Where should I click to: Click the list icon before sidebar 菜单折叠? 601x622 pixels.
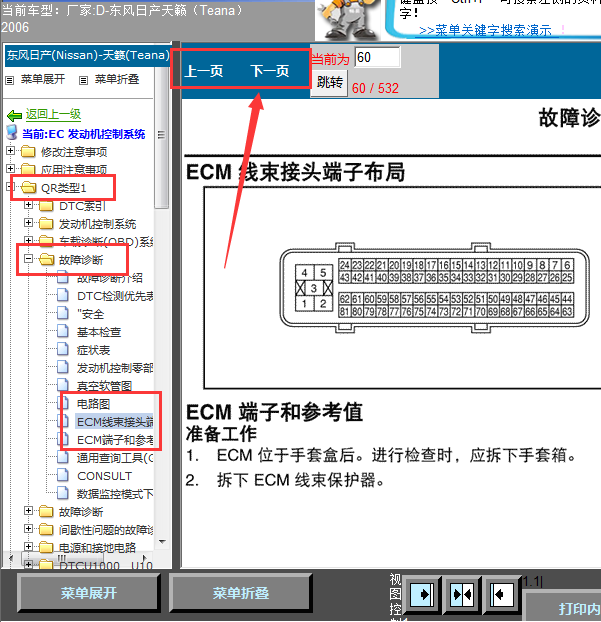pos(83,81)
